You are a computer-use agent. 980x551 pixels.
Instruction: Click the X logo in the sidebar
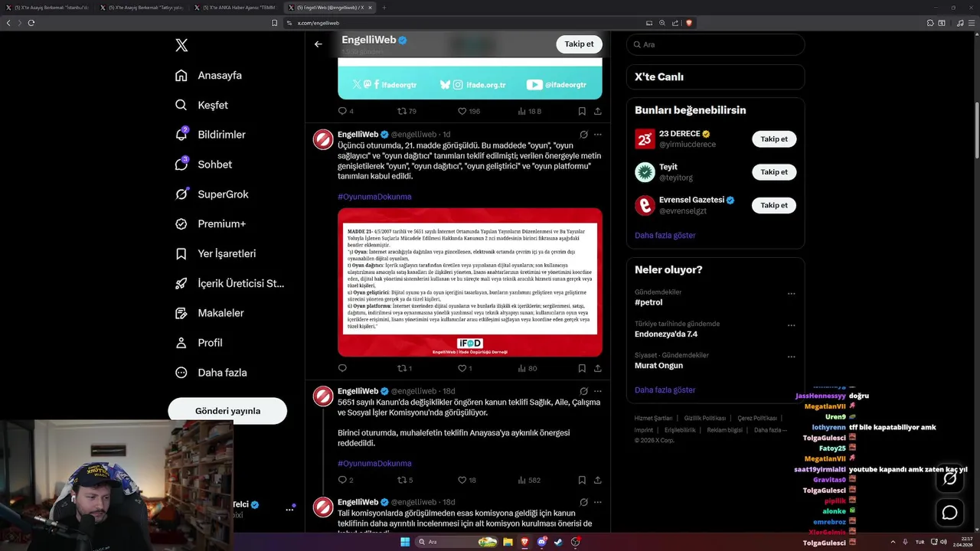click(x=181, y=45)
